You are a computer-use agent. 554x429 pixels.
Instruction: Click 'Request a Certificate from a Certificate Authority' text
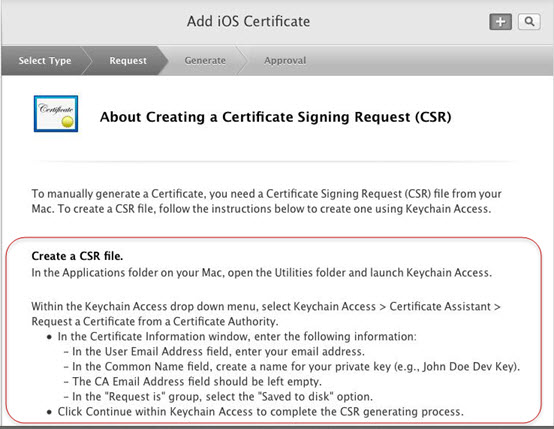point(155,322)
